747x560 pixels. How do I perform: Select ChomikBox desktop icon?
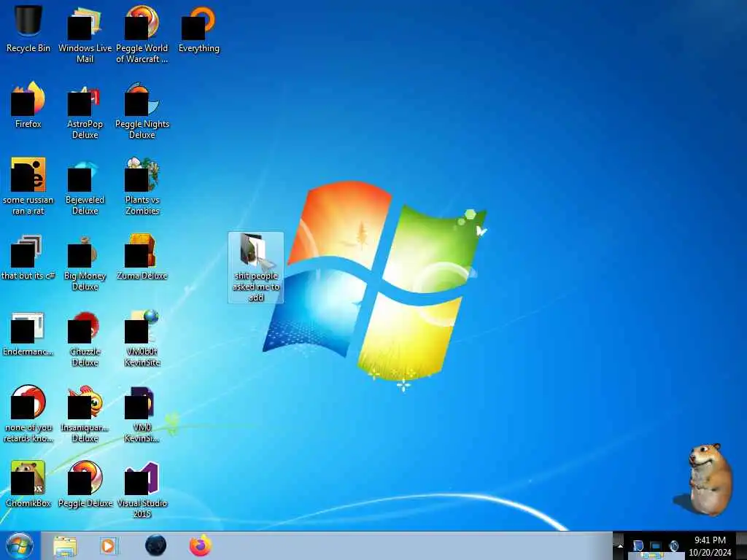click(28, 484)
